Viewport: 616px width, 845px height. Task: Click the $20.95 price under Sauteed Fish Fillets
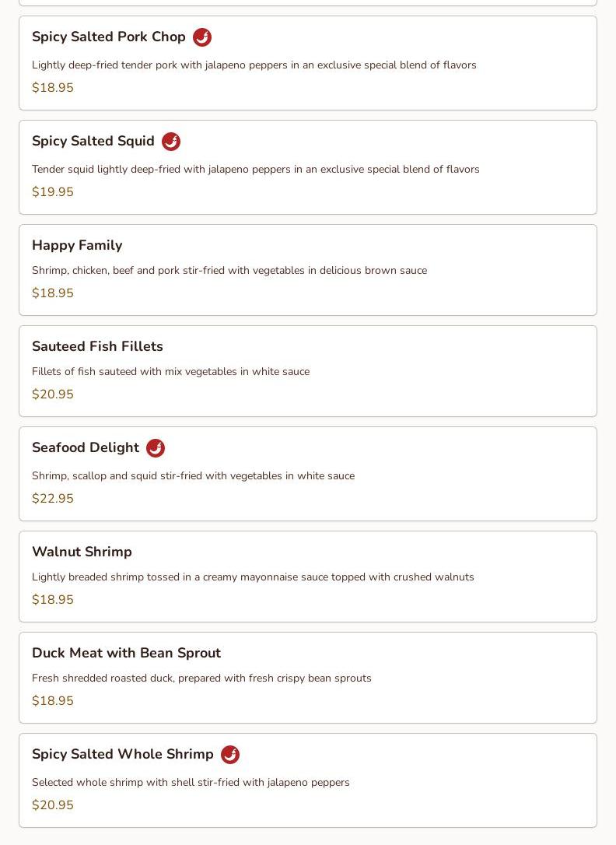pos(53,394)
